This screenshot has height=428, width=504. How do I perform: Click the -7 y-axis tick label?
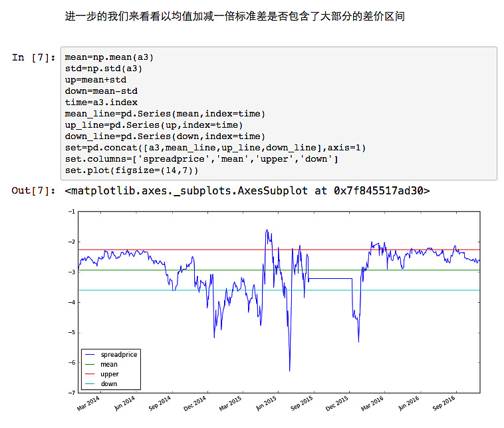coord(71,393)
